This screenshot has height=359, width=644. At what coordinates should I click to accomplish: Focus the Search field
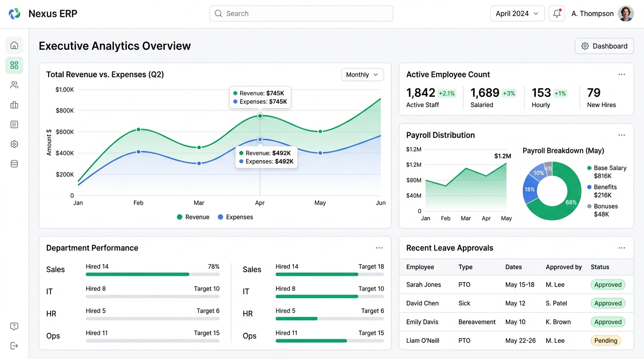point(301,14)
